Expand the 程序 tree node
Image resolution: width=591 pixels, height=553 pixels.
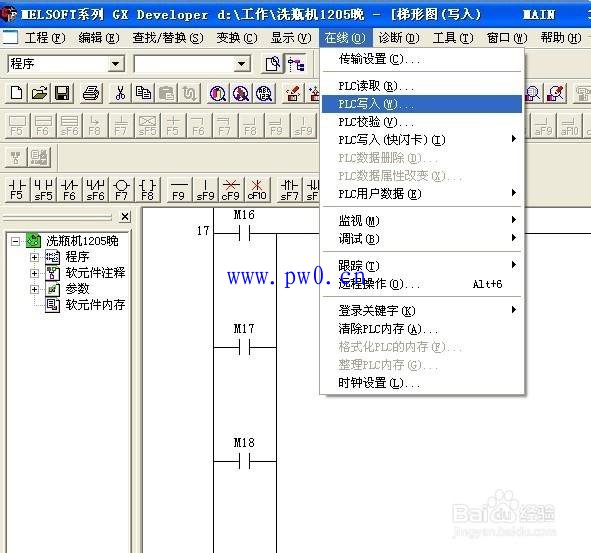tap(34, 257)
